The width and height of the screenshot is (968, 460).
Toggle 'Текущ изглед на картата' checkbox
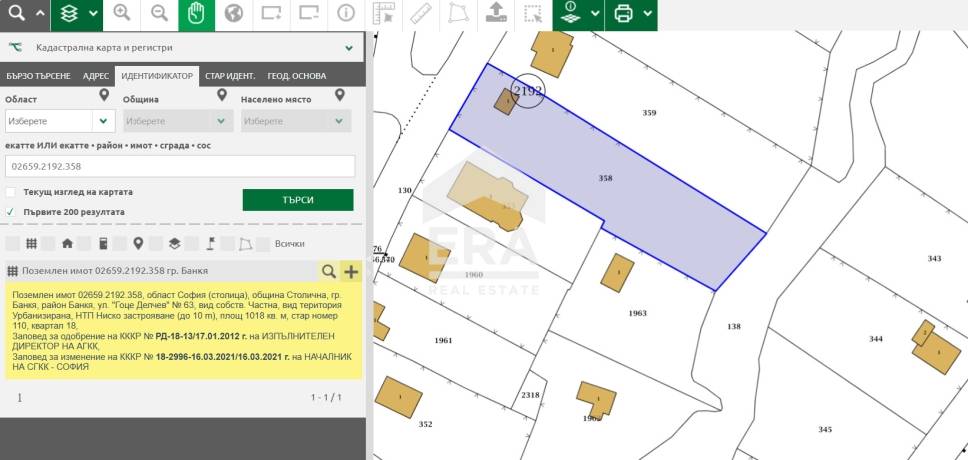tap(10, 192)
